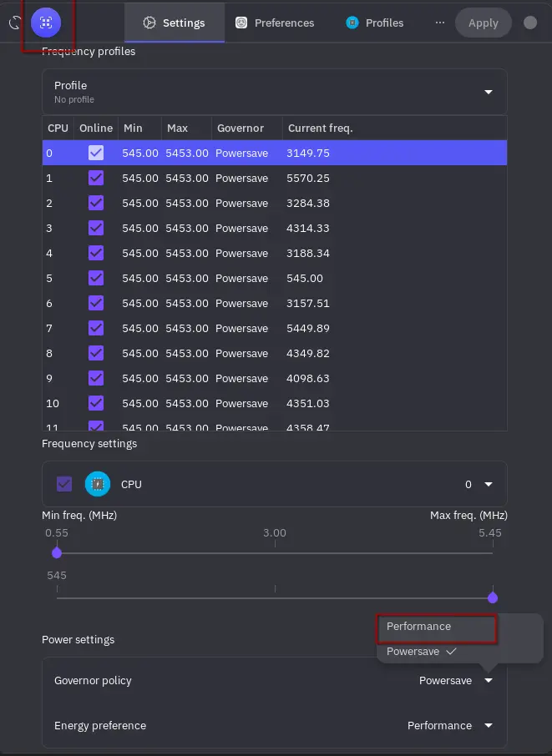The image size is (552, 756).
Task: Select the row with current freq 4349.82
Action: 275,354
